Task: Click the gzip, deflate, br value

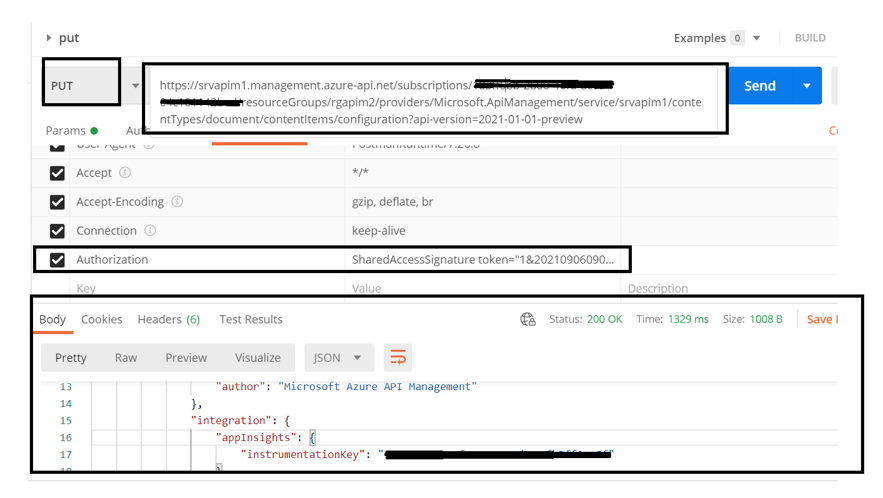Action: [x=393, y=202]
